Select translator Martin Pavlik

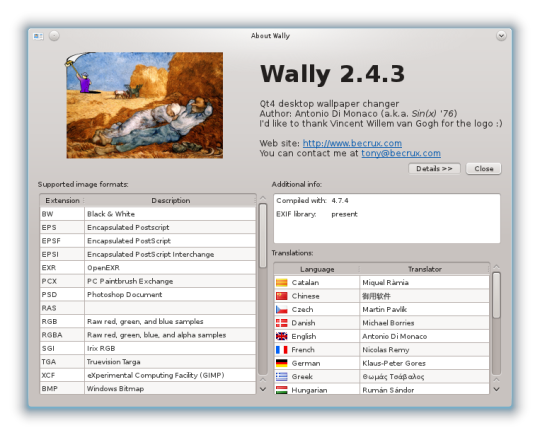tap(424, 310)
